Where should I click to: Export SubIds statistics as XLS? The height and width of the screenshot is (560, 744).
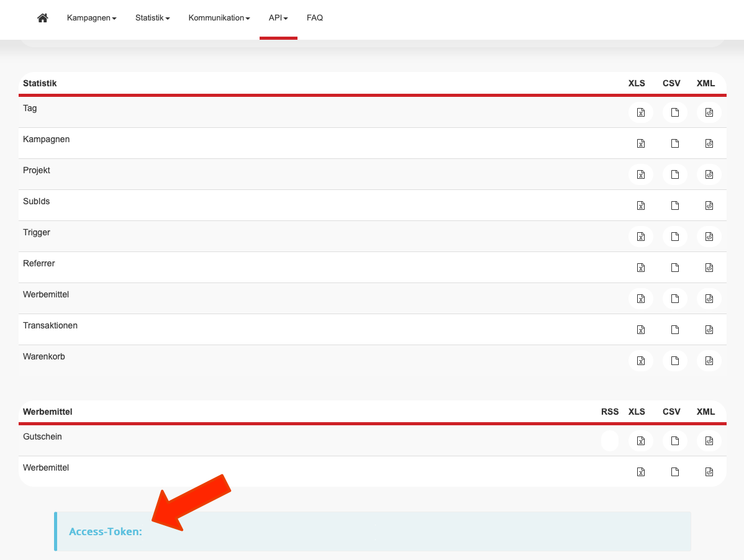[640, 205]
